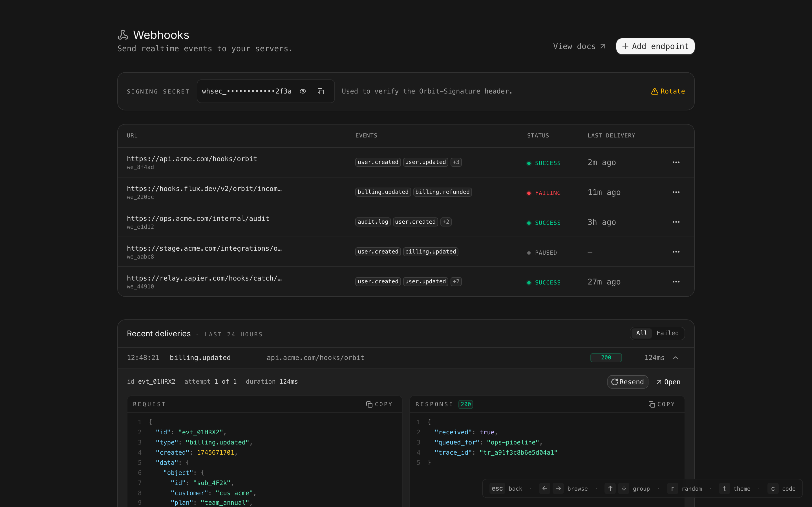
Task: Collapse the billing.updated delivery row
Action: point(676,358)
